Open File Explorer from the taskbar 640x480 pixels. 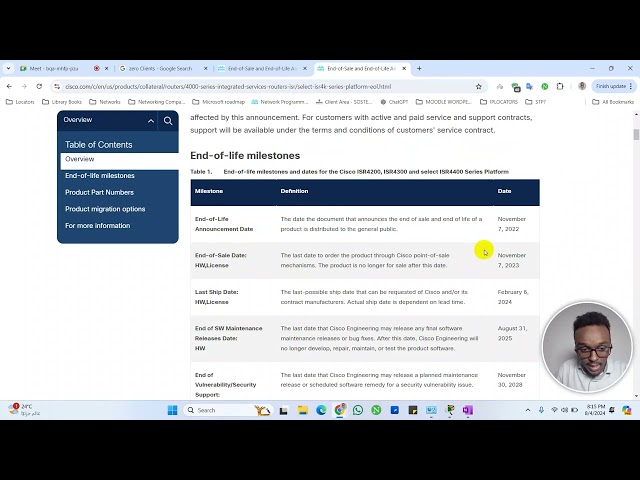pyautogui.click(x=302, y=410)
